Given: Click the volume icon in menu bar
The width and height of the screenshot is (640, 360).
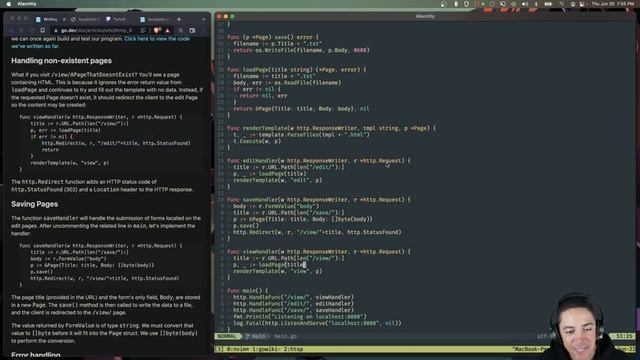Looking at the screenshot, I should (524, 4).
